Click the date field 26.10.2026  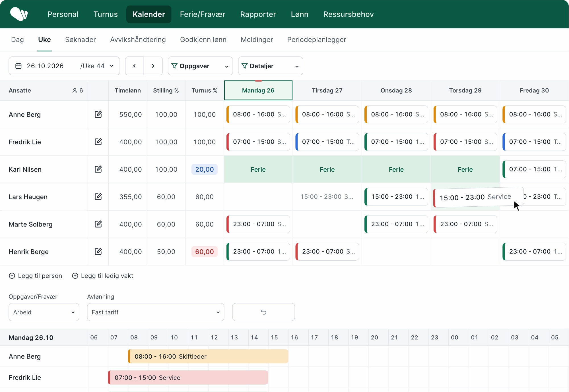pos(45,66)
